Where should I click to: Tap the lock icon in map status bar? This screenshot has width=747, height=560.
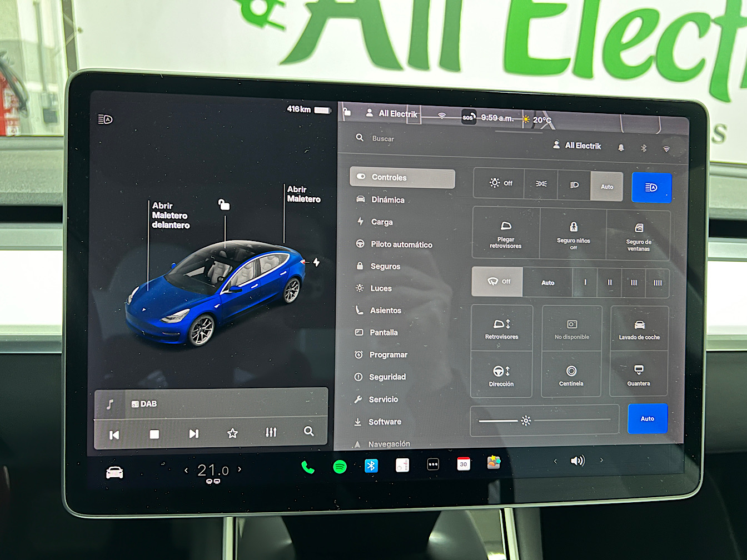pyautogui.click(x=346, y=112)
